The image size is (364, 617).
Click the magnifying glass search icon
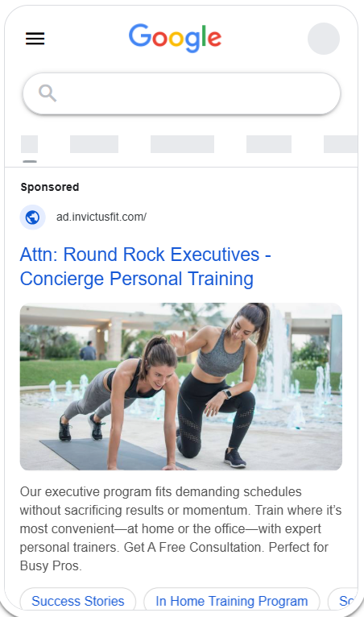pos(48,93)
